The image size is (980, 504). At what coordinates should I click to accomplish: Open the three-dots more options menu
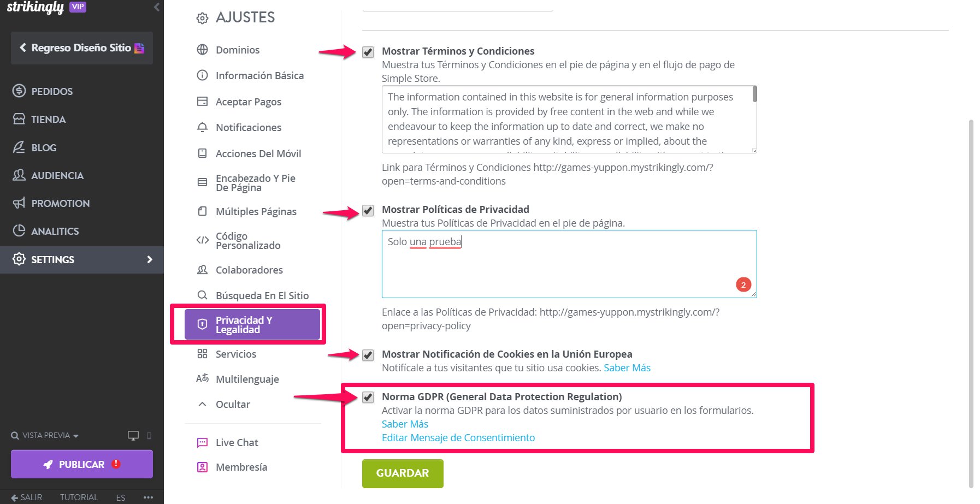(x=148, y=497)
